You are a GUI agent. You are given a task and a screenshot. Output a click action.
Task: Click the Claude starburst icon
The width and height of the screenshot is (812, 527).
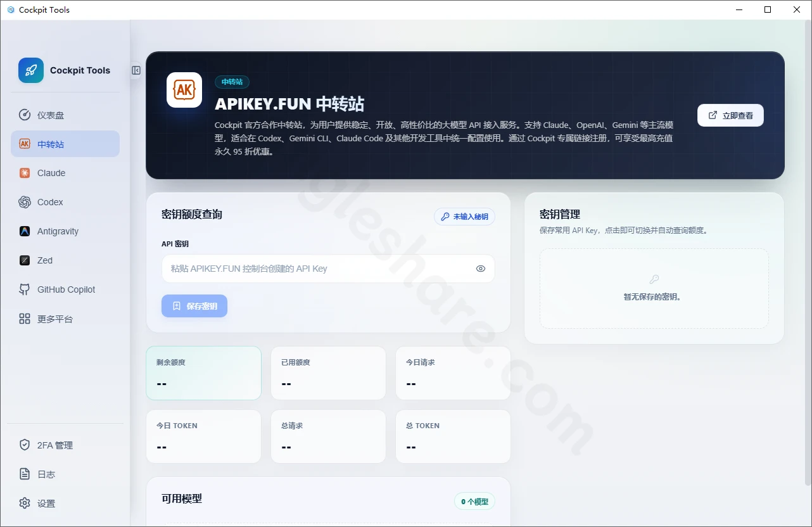25,173
